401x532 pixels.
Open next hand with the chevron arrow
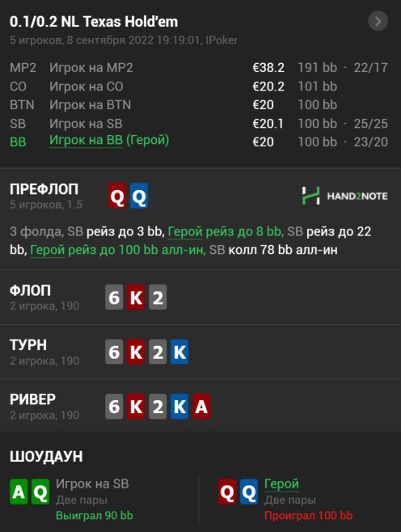click(378, 21)
